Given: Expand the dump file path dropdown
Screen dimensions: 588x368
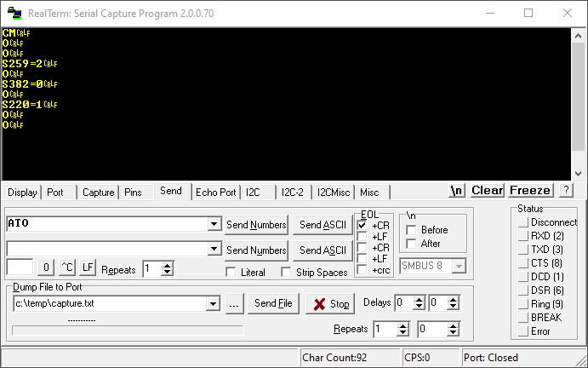Looking at the screenshot, I should [214, 303].
